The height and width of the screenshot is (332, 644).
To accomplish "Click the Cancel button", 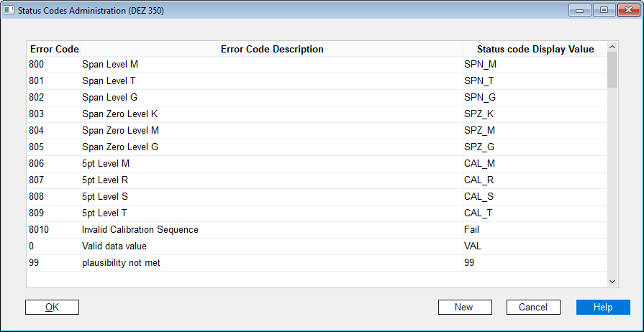I will (x=533, y=307).
